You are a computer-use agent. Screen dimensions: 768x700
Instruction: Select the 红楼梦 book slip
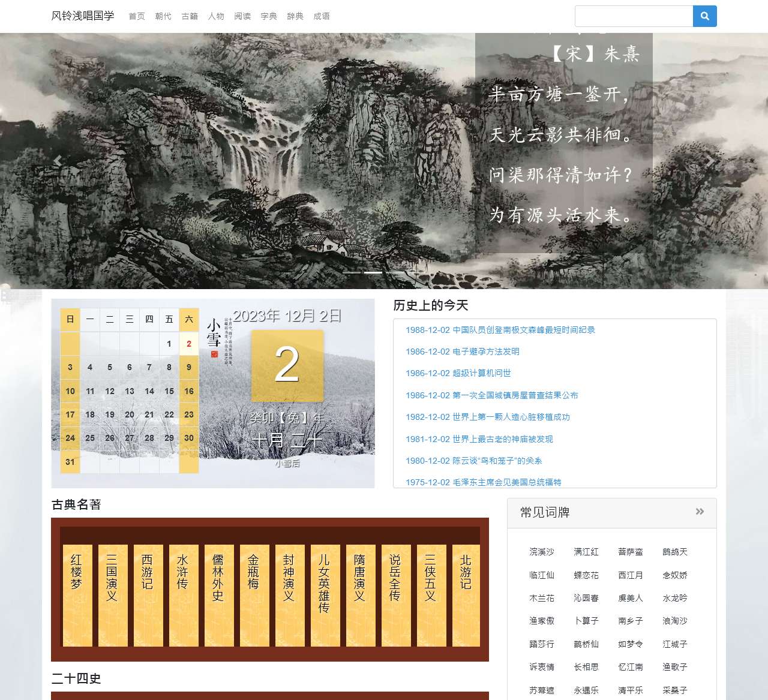click(77, 595)
